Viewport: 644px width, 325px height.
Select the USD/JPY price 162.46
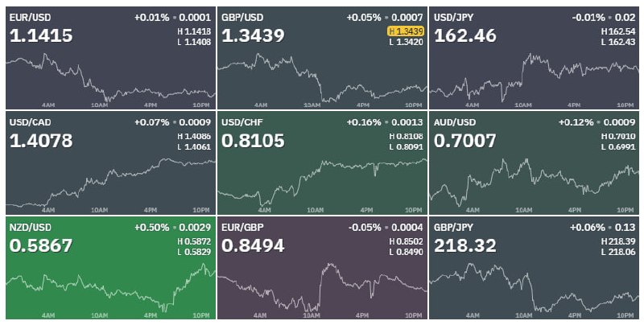point(465,35)
